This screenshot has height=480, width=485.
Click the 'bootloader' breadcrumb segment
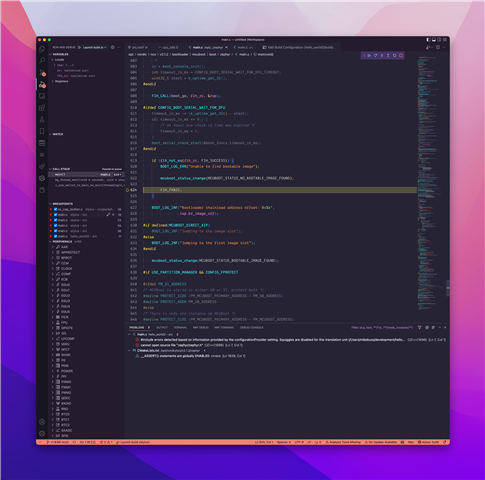coord(180,54)
